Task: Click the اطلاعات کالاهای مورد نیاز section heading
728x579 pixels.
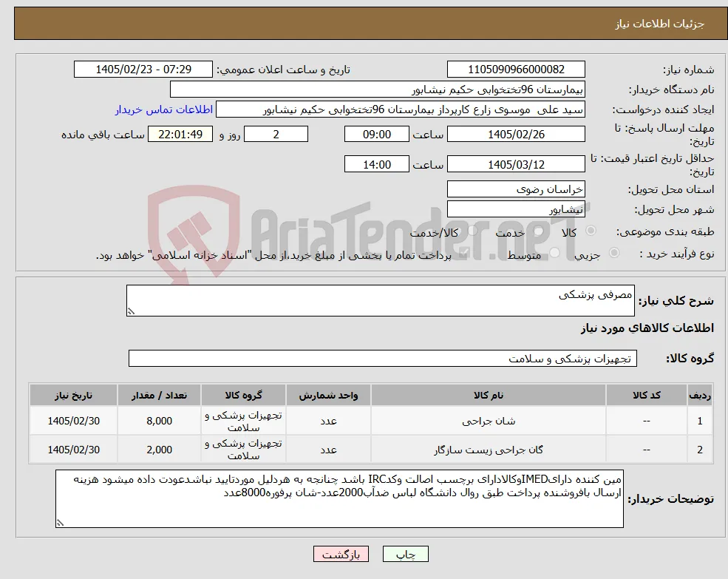Action: point(647,328)
